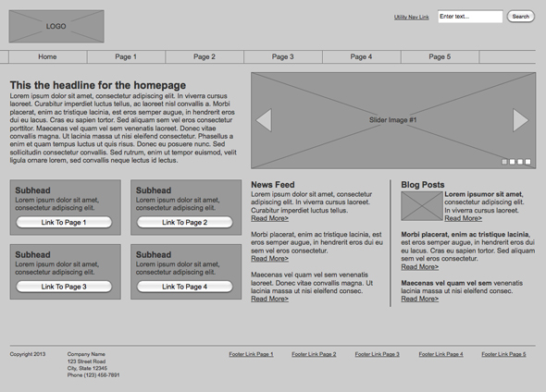This screenshot has height=392, width=546.
Task: Open Footer Link Page 4
Action: click(441, 354)
